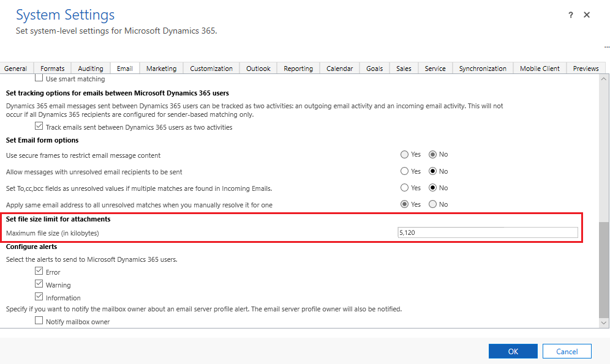Screen dimensions: 610x364
Task: Enable the Use smart matching checkbox
Action: (39, 78)
